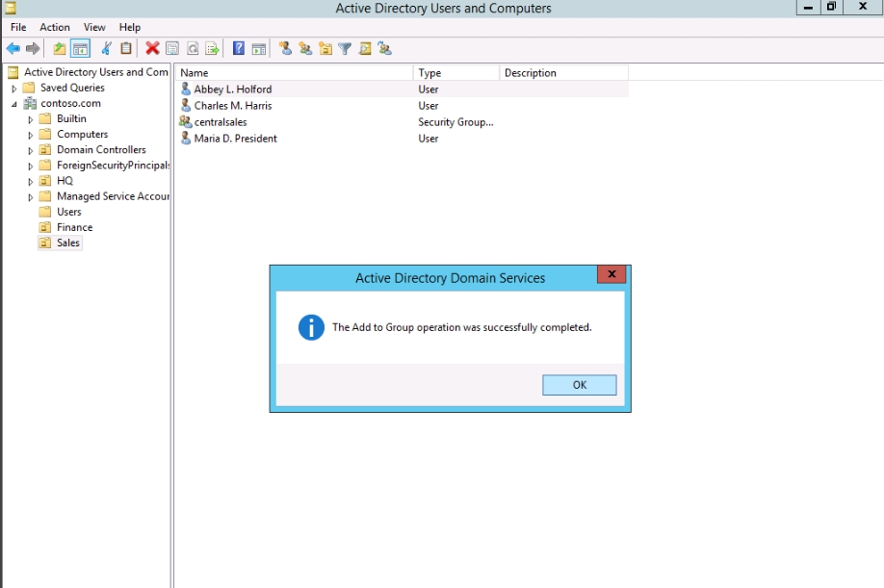The height and width of the screenshot is (588, 884).
Task: Open filter options funnel icon
Action: click(x=345, y=49)
